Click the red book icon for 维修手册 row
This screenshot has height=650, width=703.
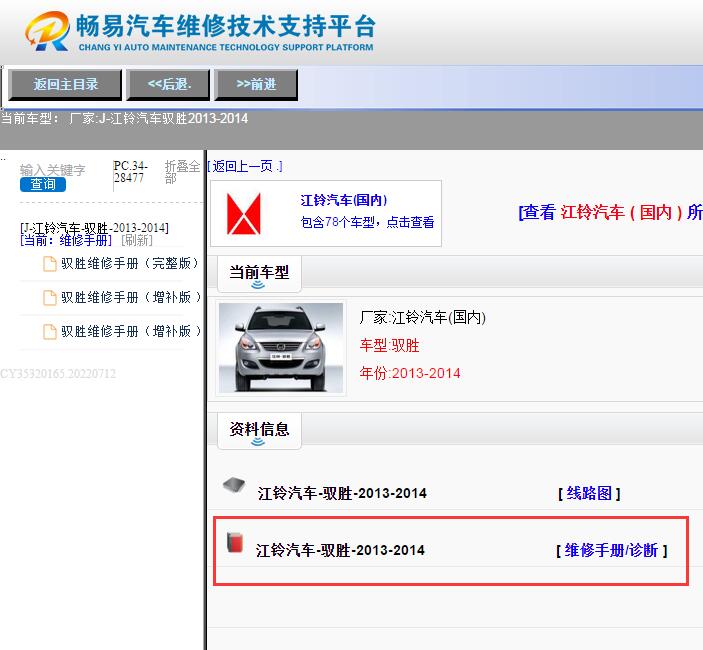pos(234,542)
